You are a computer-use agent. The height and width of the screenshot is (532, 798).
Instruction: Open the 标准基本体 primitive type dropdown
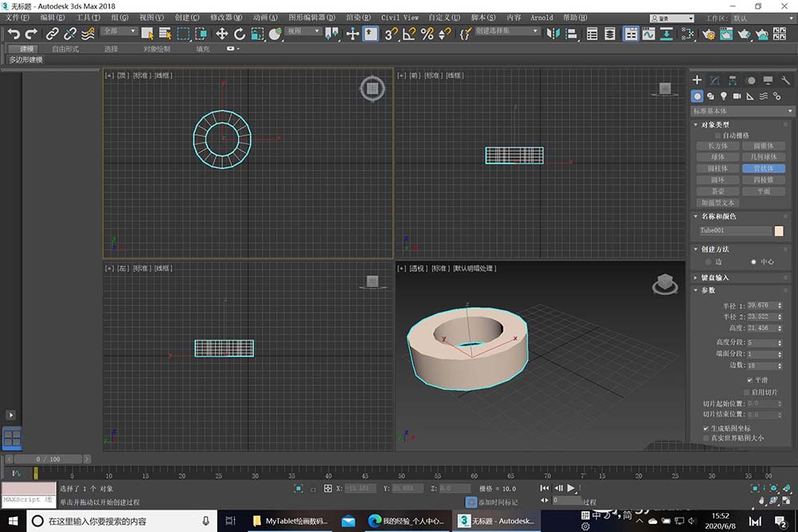tap(741, 111)
